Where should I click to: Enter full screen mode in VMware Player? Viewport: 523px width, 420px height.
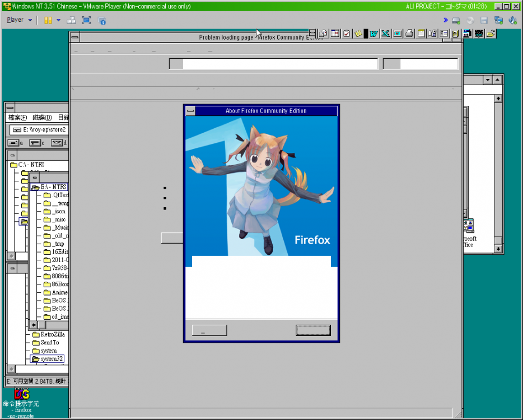[x=86, y=20]
